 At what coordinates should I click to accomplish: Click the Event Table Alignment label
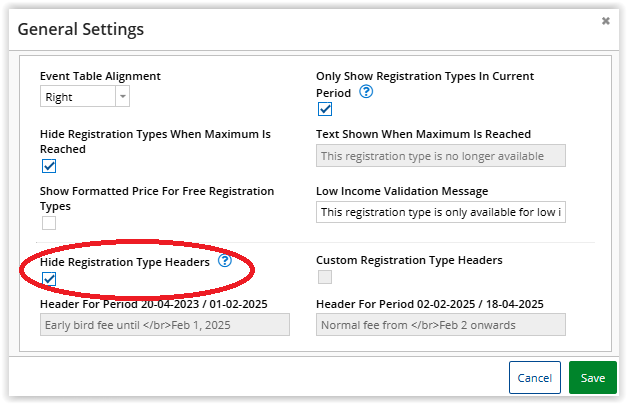coord(100,76)
